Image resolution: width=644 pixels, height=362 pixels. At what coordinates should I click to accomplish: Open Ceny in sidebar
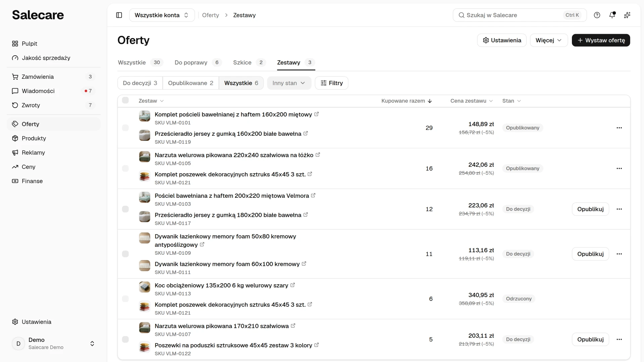[x=54, y=167]
